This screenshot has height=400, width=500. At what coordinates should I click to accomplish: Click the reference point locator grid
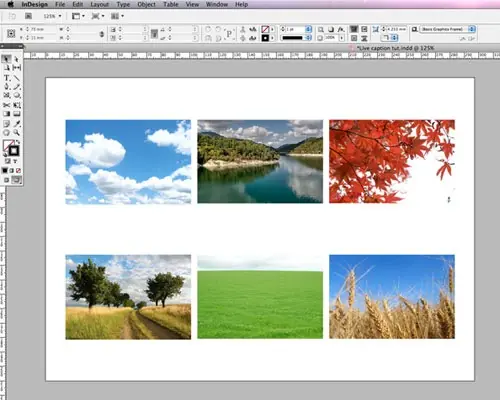coord(11,34)
